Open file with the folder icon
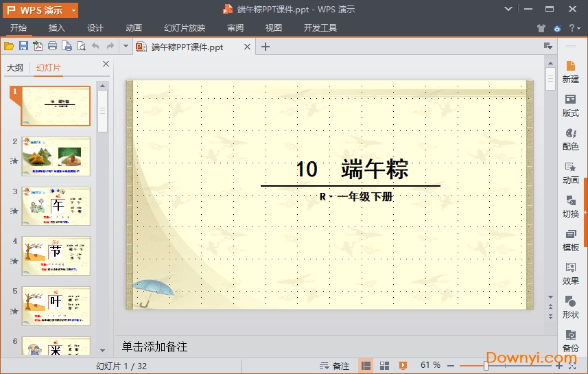The height and width of the screenshot is (374, 588). coord(9,46)
